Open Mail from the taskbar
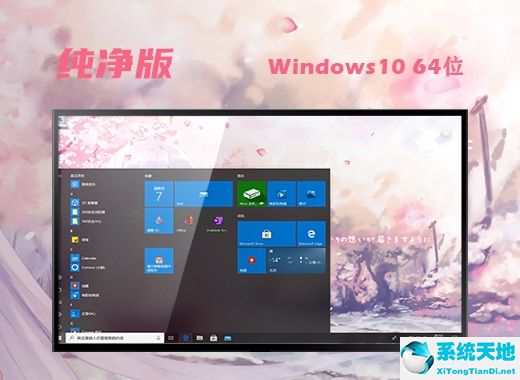This screenshot has height=380, width=520. (x=228, y=338)
